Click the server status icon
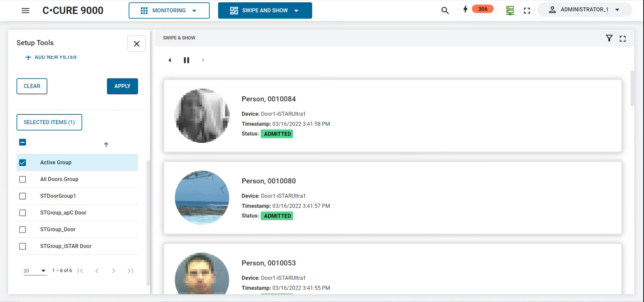Viewport: 644px width, 302px height. coord(510,10)
